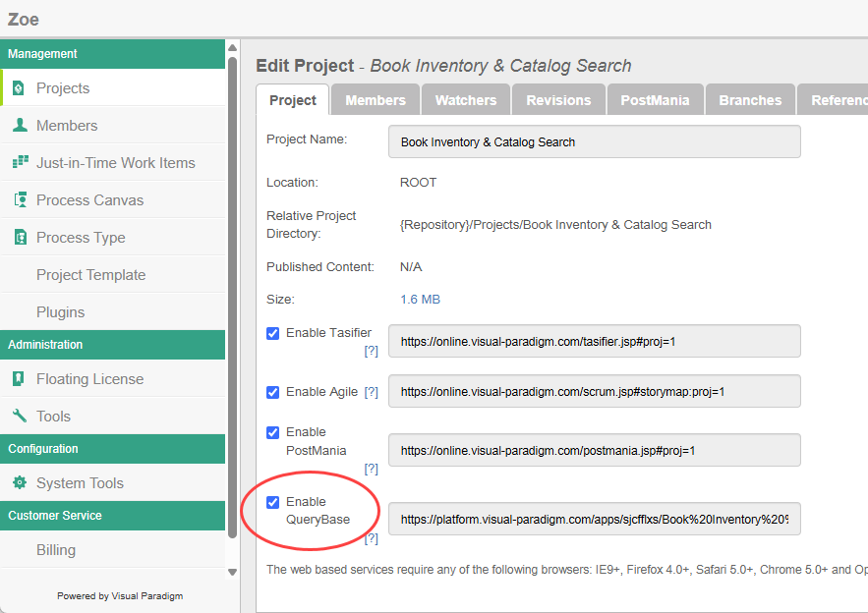Click the Process Canvas icon

click(21, 199)
